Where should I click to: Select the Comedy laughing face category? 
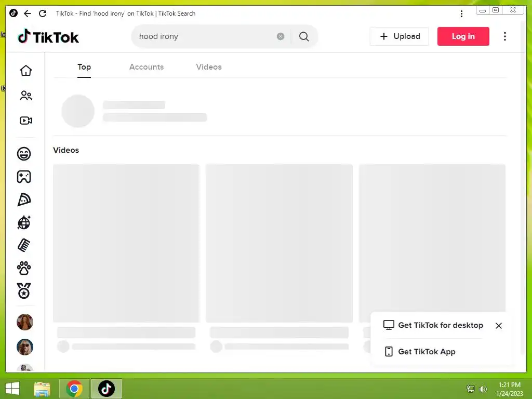pyautogui.click(x=24, y=154)
